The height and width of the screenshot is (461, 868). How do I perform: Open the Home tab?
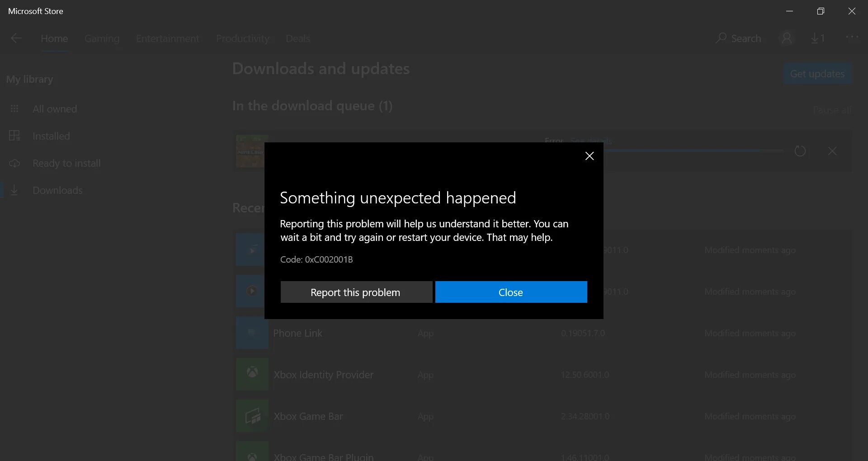click(x=54, y=38)
